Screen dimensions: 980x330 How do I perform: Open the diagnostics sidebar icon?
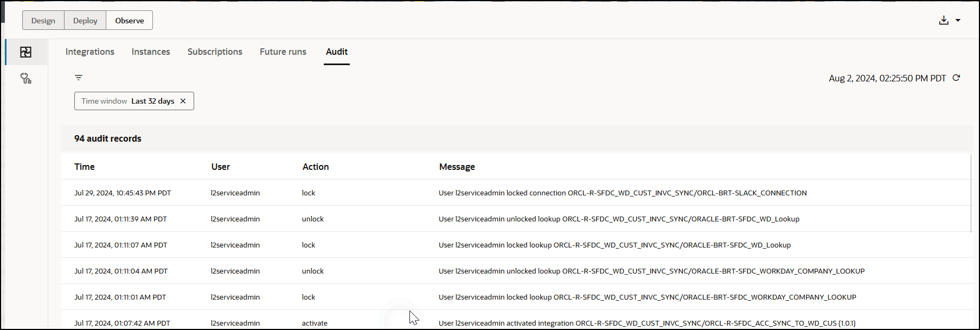25,79
